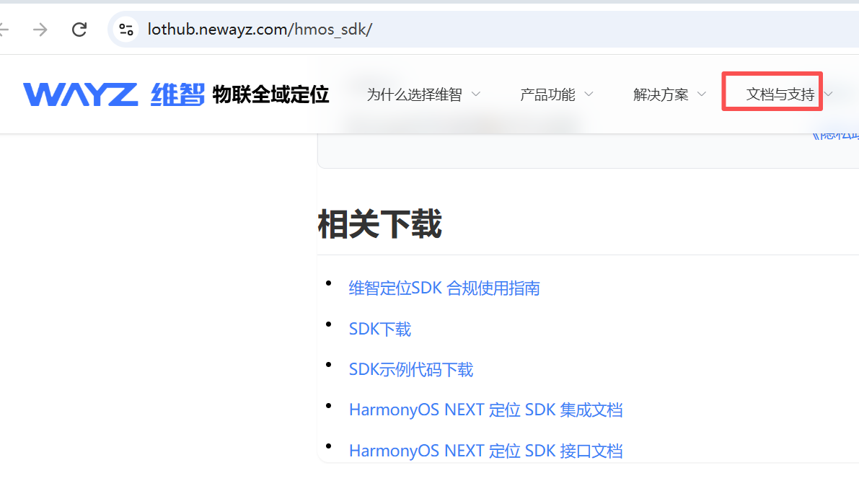Open 文档与支持 menu
This screenshot has height=504, width=859.
[x=780, y=94]
